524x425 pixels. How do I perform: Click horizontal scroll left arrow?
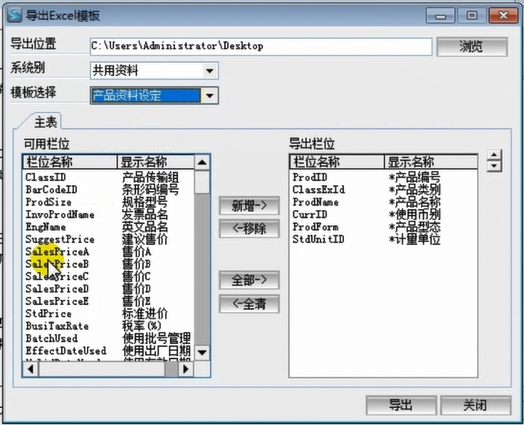pyautogui.click(x=31, y=369)
